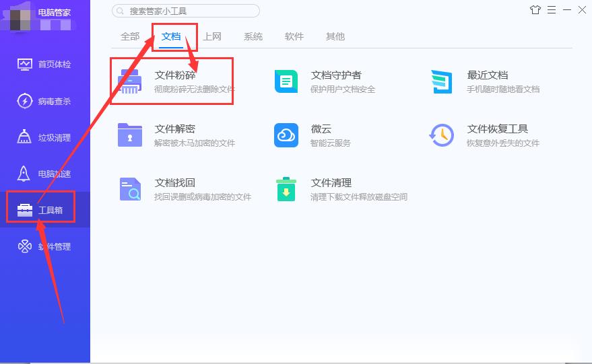592x364 pixels.
Task: Click description 恢复意外丢失的文件
Action: pyautogui.click(x=503, y=143)
